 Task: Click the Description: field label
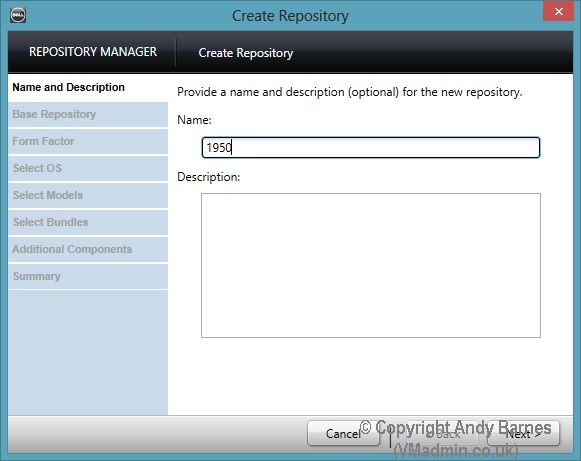click(209, 177)
